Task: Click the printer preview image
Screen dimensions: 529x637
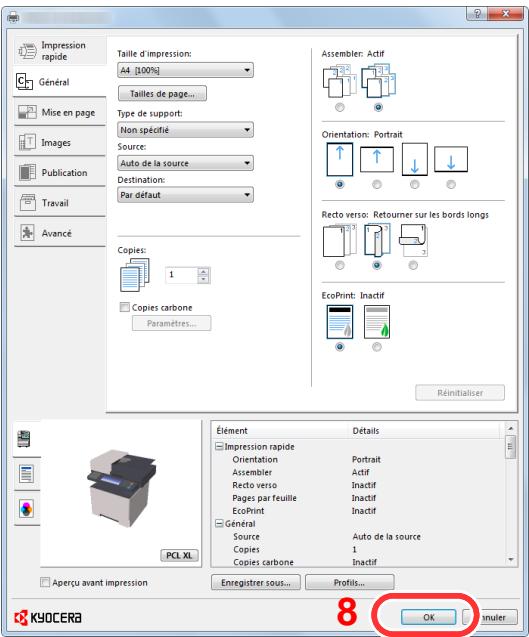Action: [121, 488]
